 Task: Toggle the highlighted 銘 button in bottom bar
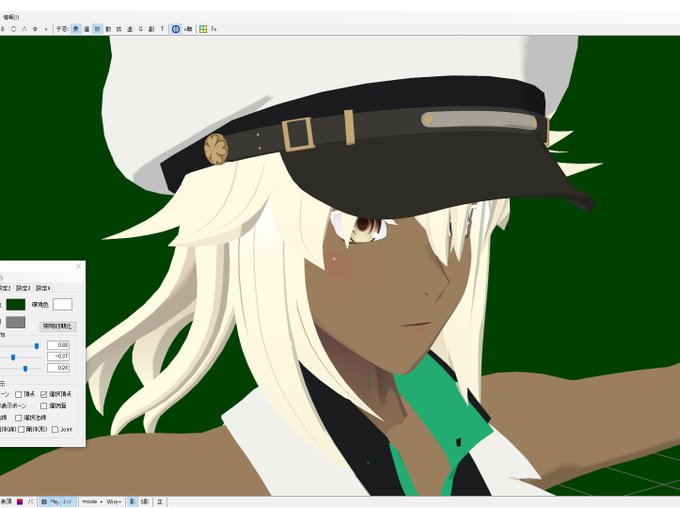pos(44,502)
